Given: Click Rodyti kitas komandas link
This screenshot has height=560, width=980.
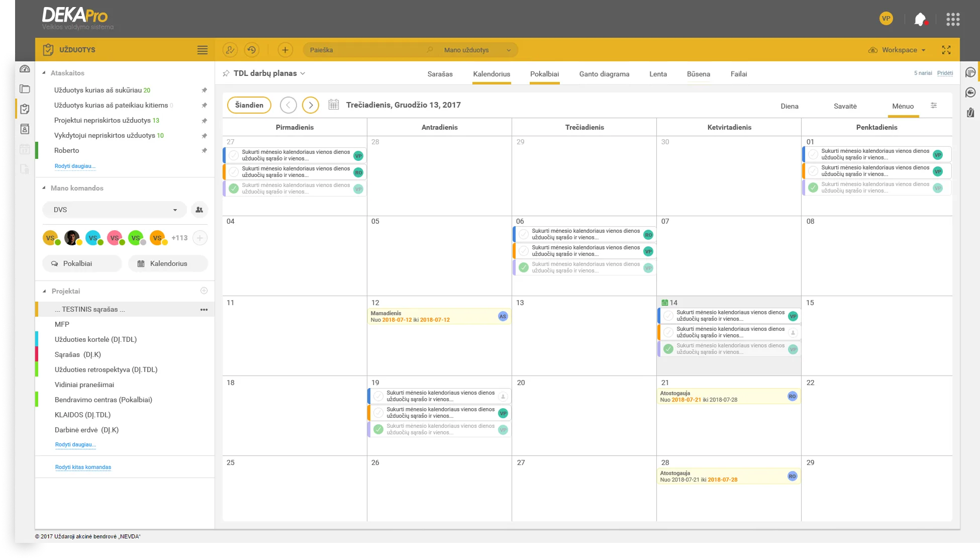Looking at the screenshot, I should pos(83,467).
